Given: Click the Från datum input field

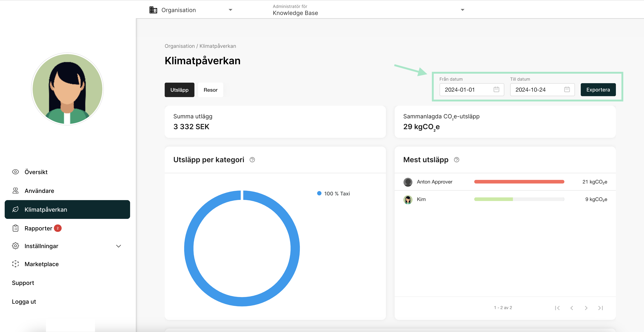Looking at the screenshot, I should click(x=472, y=89).
